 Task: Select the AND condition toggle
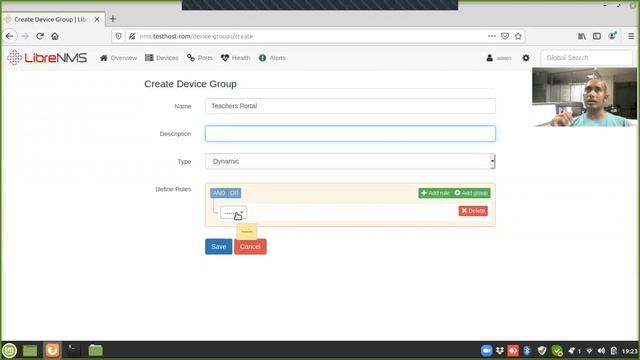[218, 193]
